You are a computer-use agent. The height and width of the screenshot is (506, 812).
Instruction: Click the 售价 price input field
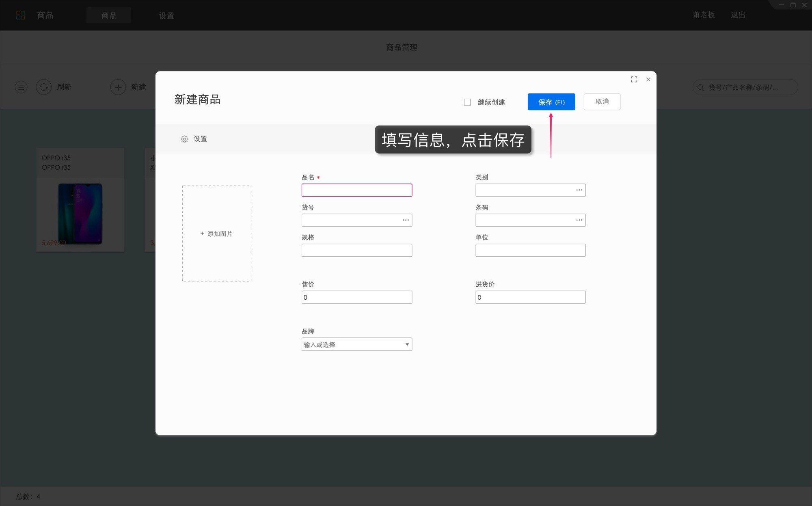click(x=356, y=297)
